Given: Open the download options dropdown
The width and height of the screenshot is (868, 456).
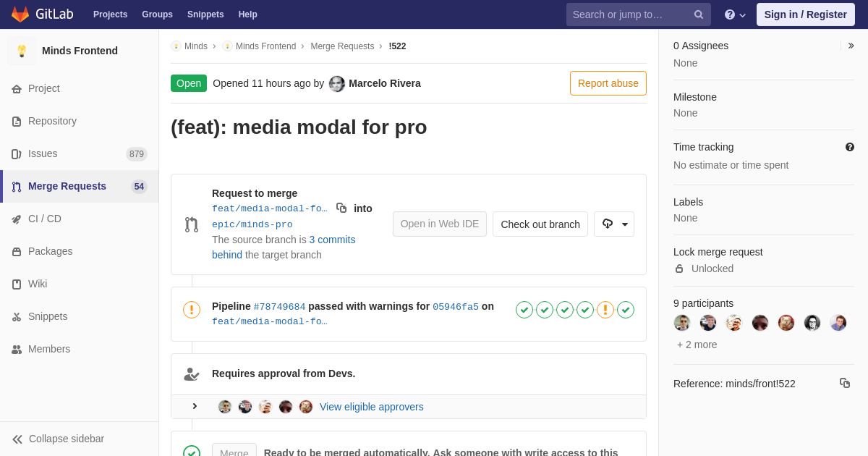Looking at the screenshot, I should pos(614,224).
